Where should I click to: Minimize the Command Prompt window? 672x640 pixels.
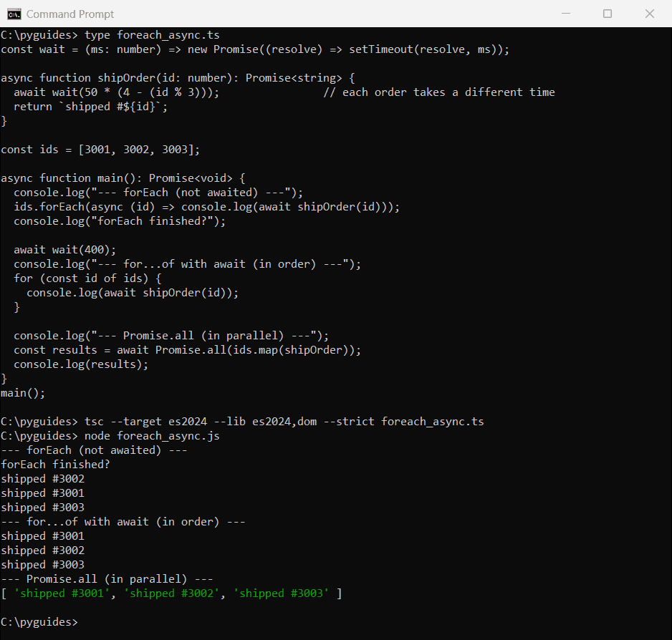(x=566, y=14)
